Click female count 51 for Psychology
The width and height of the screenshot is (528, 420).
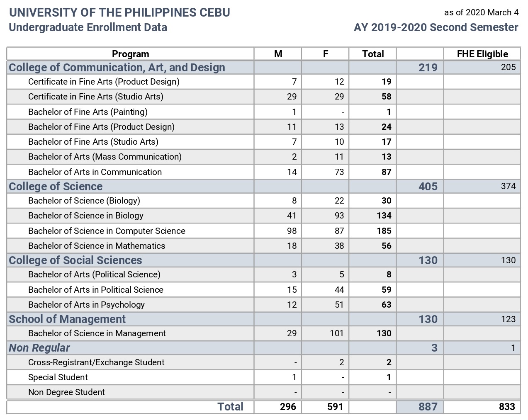tap(339, 305)
